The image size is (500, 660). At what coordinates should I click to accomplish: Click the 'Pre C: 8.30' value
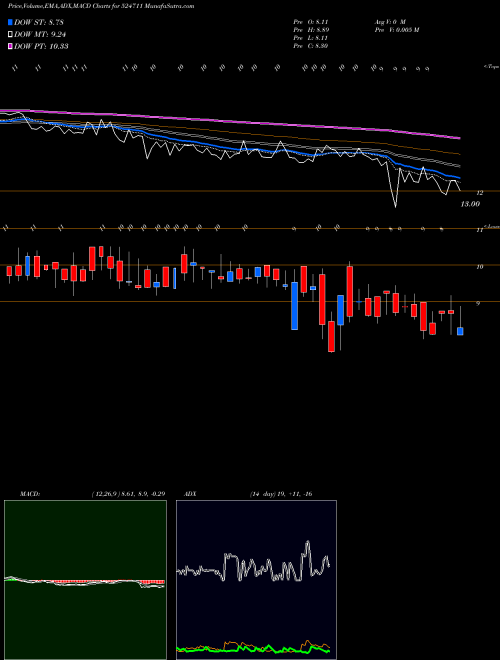[x=311, y=46]
